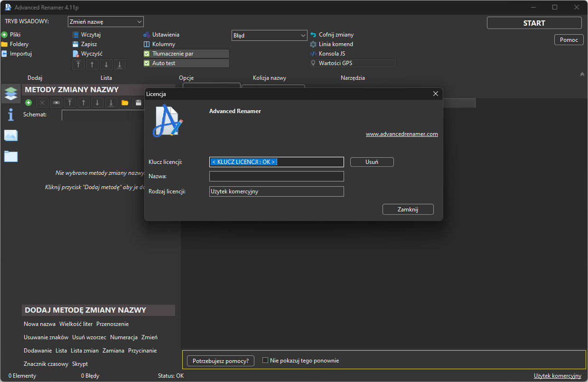Viewport: 588px width, 382px height.
Task: Save the list using Zapisz
Action: coord(84,44)
